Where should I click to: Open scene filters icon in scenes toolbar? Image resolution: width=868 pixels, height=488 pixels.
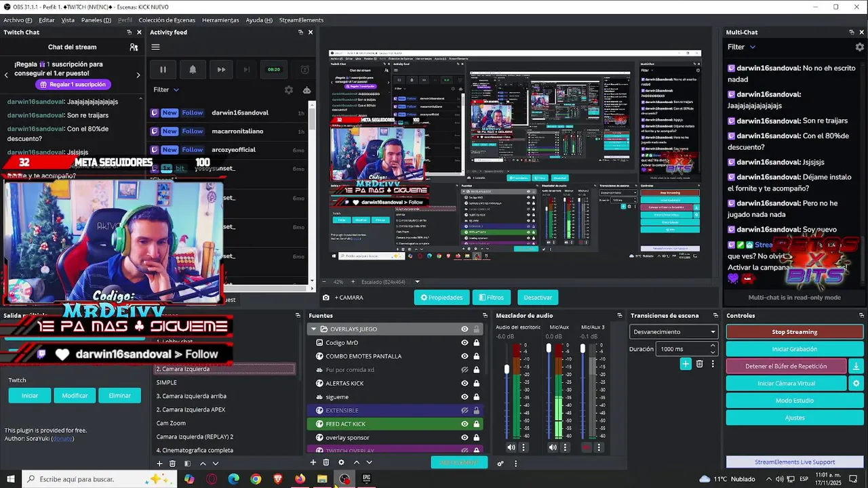(x=188, y=464)
